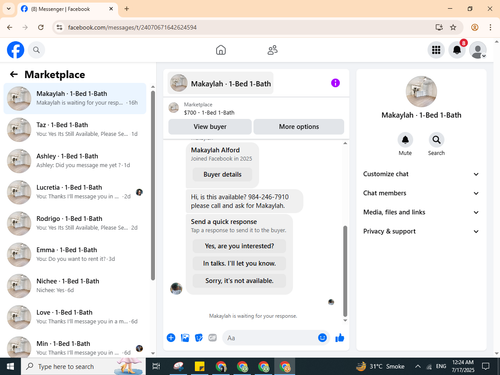
Task: Attach a photo using the image icon
Action: tap(185, 338)
